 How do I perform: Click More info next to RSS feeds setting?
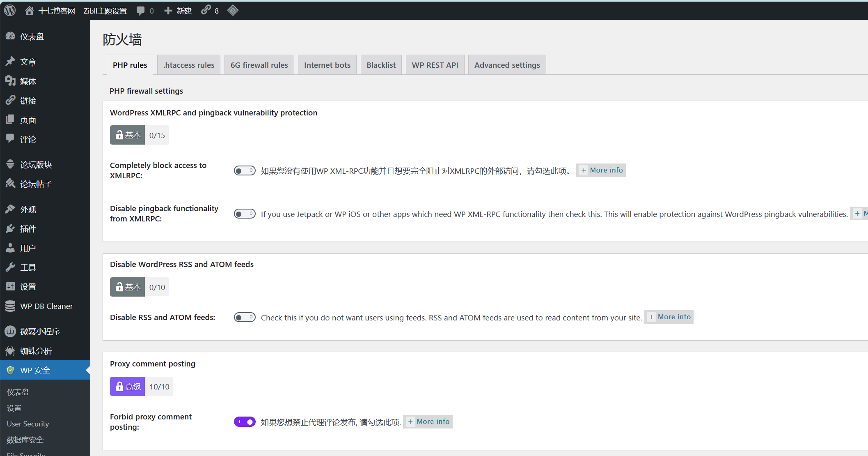[669, 317]
